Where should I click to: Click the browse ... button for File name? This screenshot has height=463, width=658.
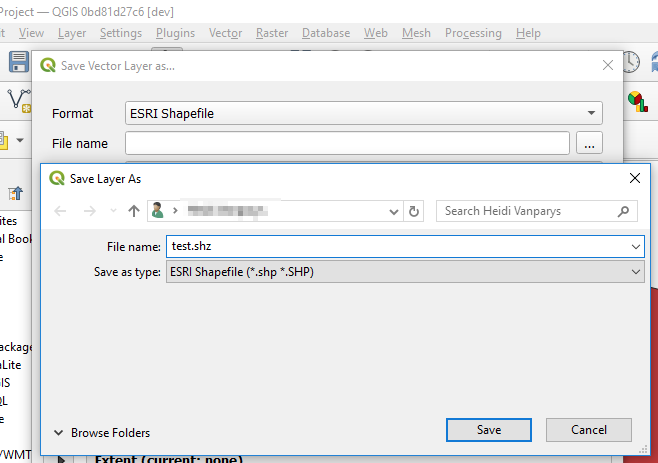point(590,143)
